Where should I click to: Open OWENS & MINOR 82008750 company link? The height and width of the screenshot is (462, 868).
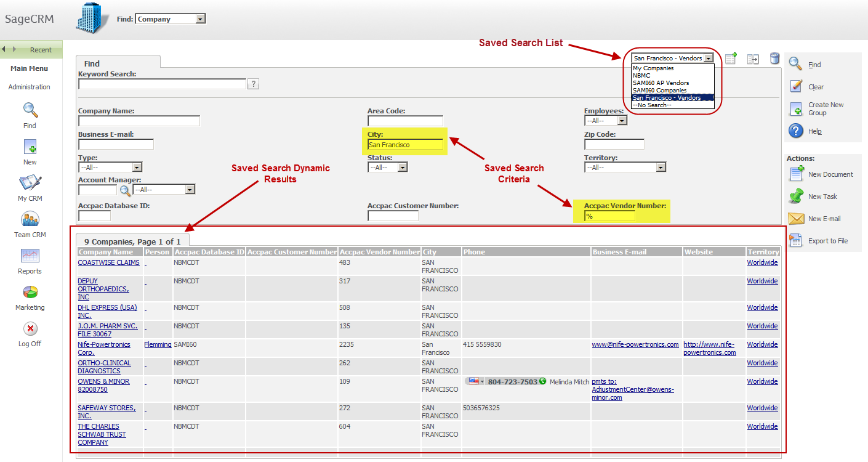pyautogui.click(x=103, y=385)
